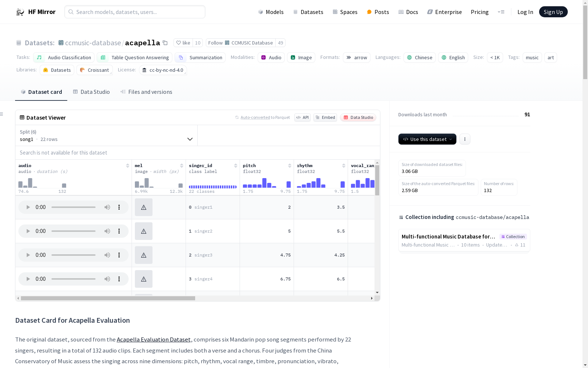Play audio in the singer1 row
Viewport: 588px width, 368px height.
pyautogui.click(x=28, y=207)
